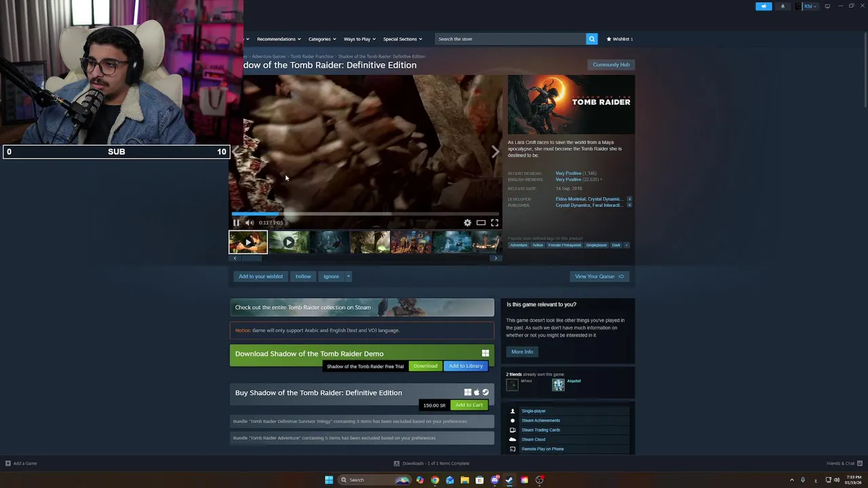This screenshot has height=488, width=868.
Task: Open Tomb Raider collection banner
Action: click(x=362, y=307)
